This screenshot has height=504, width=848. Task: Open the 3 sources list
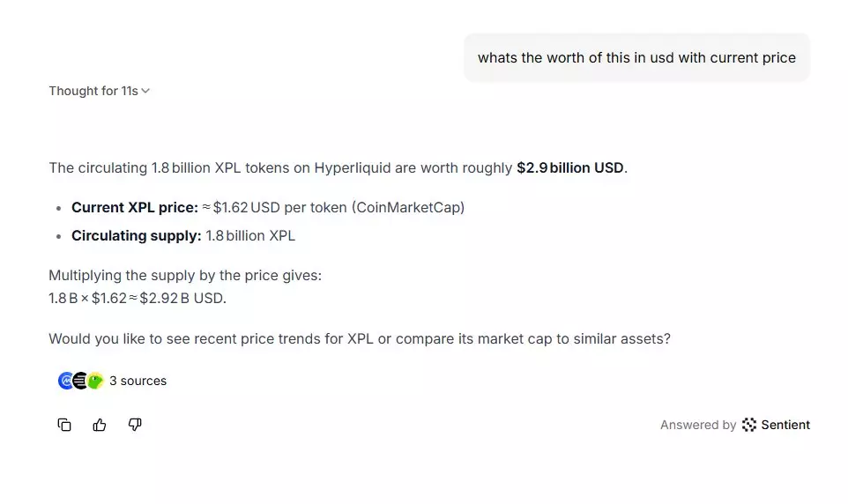(x=138, y=381)
